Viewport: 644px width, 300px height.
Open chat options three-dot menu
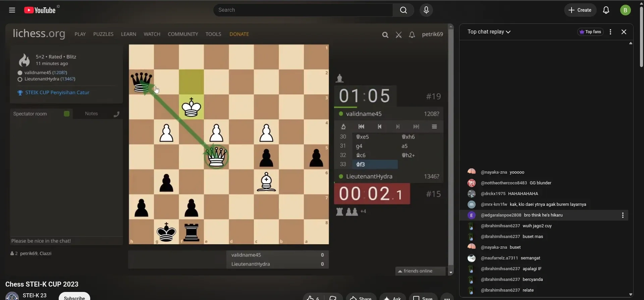click(x=610, y=32)
